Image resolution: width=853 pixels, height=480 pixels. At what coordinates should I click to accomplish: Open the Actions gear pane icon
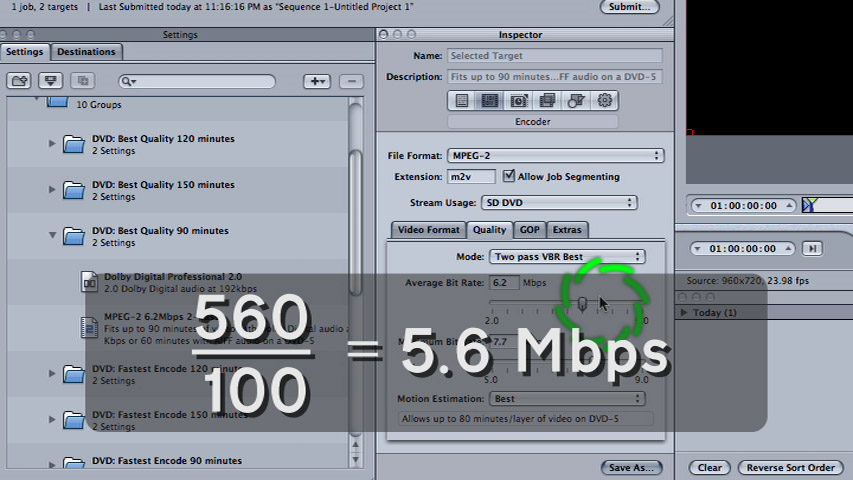pyautogui.click(x=604, y=101)
